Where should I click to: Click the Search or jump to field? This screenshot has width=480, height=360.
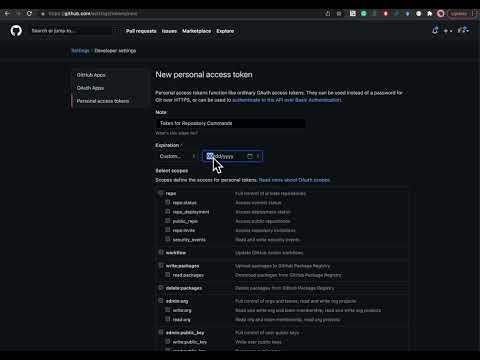72,31
